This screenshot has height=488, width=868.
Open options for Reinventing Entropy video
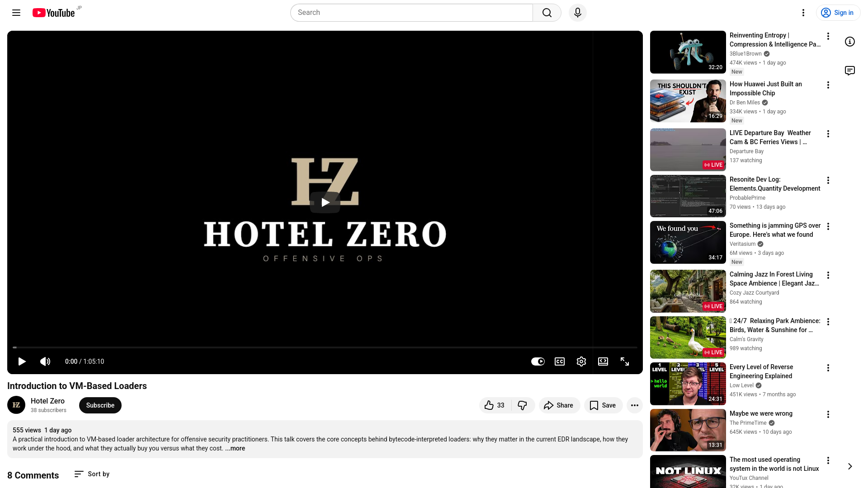point(828,36)
